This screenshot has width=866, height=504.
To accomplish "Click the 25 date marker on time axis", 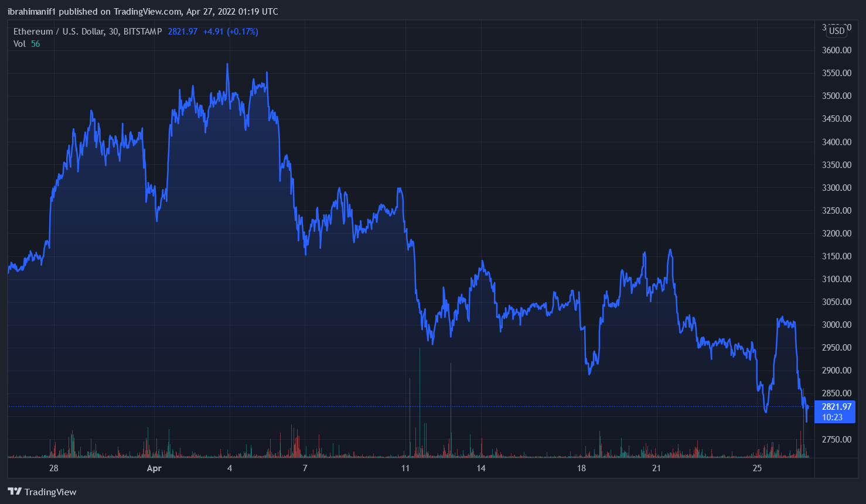I will [x=757, y=468].
